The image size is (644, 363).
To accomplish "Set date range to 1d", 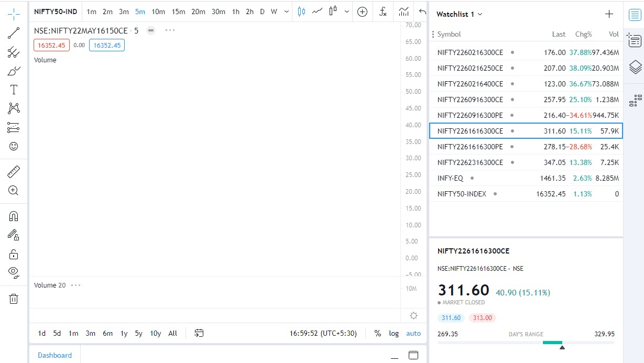I will tap(42, 333).
